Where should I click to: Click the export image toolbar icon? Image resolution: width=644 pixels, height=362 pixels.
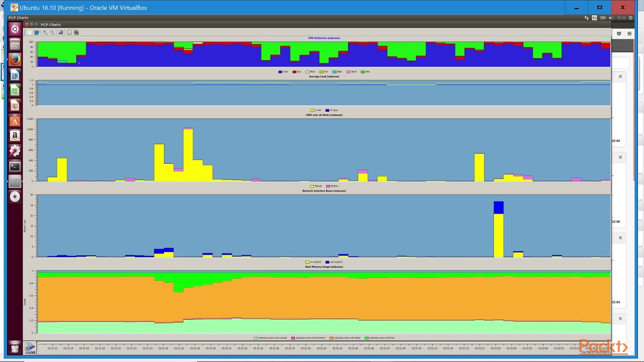point(61,32)
